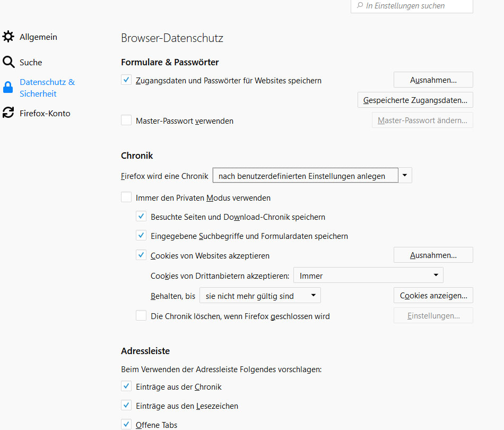Open the Chronik mode dropdown

click(312, 175)
